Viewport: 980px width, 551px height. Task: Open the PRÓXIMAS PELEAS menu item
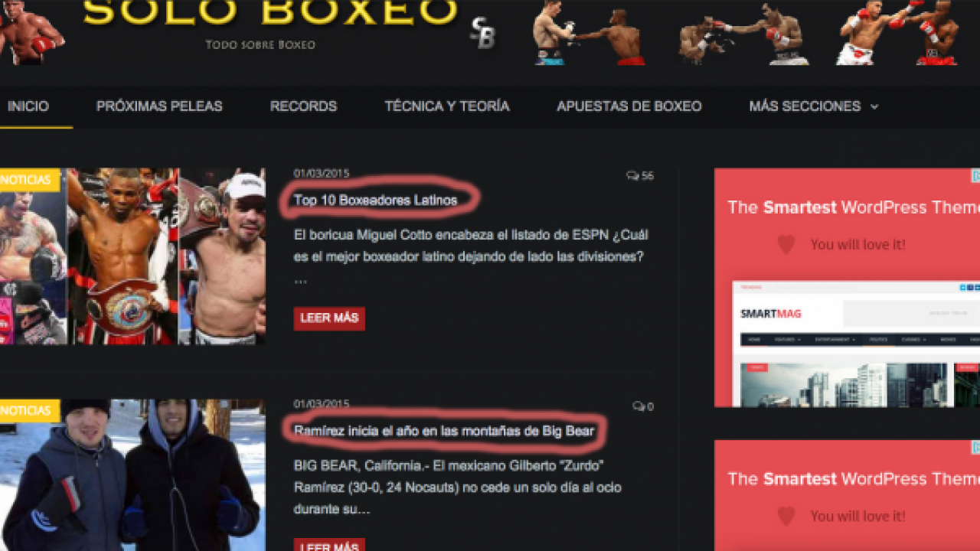(159, 106)
